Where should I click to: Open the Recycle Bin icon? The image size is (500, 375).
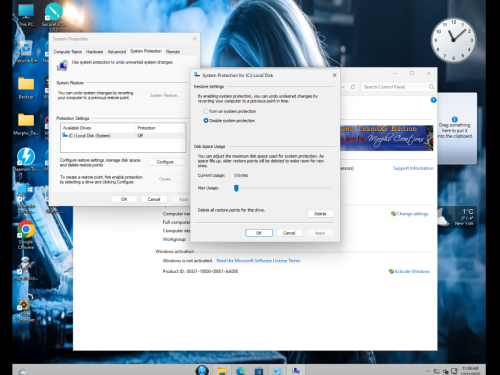pyautogui.click(x=26, y=52)
